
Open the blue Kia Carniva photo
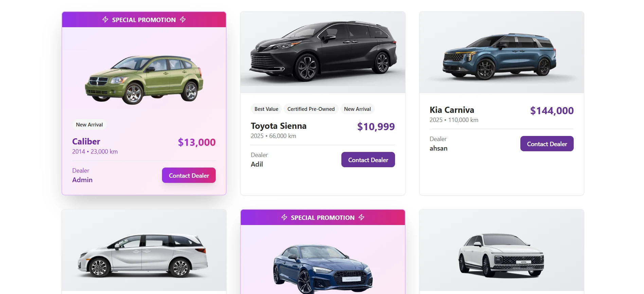pyautogui.click(x=501, y=56)
